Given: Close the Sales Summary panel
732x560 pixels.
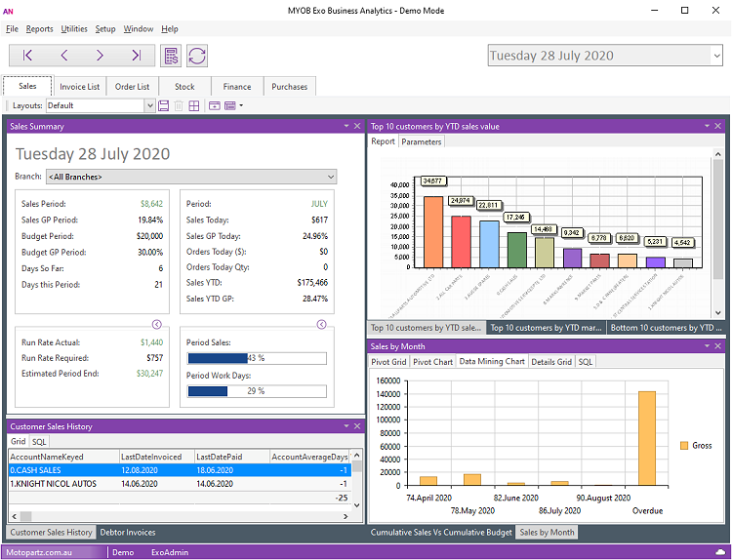Looking at the screenshot, I should point(357,126).
